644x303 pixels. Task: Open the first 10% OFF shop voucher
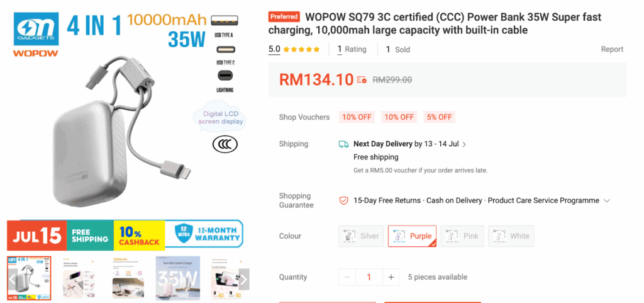coord(357,117)
